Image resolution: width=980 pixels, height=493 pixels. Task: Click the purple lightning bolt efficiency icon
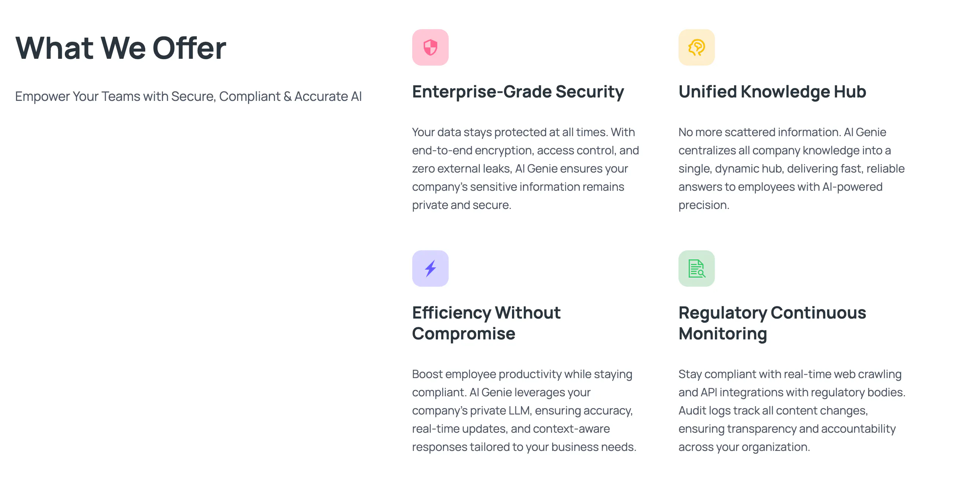point(430,268)
